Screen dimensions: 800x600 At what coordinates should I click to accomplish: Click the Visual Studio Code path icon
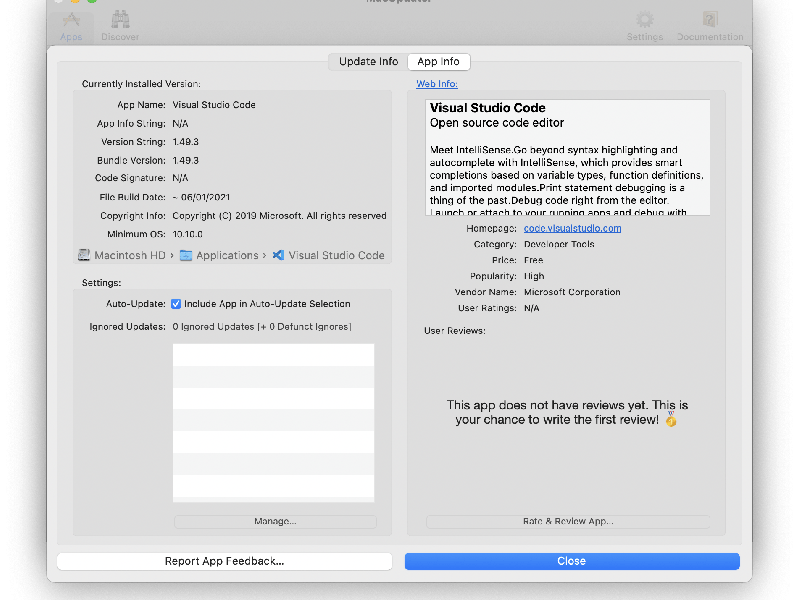pyautogui.click(x=278, y=255)
